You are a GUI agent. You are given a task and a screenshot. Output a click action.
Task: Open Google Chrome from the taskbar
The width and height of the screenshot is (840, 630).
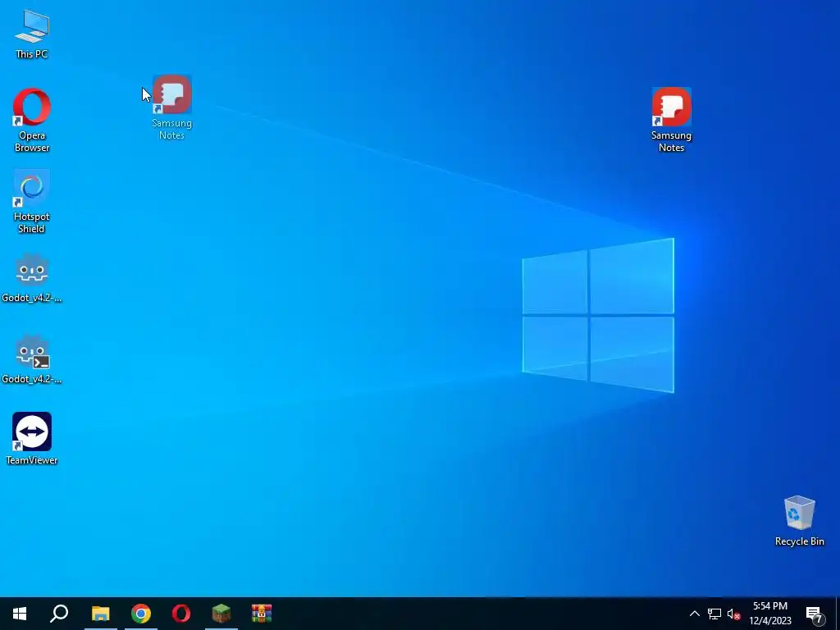[x=141, y=614]
